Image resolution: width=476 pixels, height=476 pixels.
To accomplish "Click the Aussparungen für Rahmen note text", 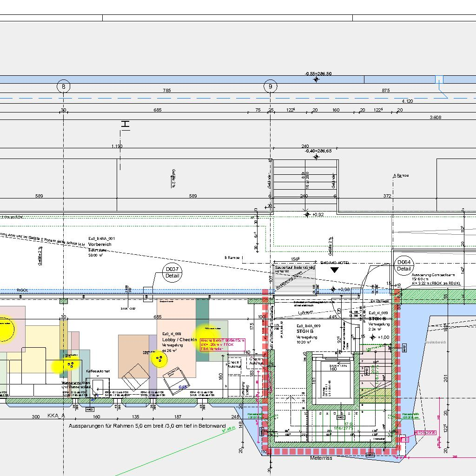I will [147, 426].
